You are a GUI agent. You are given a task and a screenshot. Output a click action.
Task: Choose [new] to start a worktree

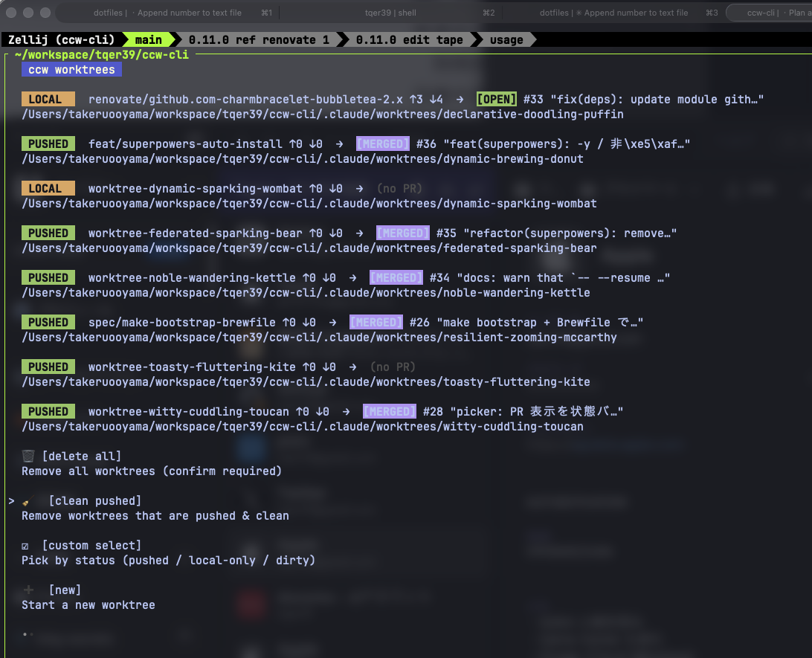tap(65, 590)
